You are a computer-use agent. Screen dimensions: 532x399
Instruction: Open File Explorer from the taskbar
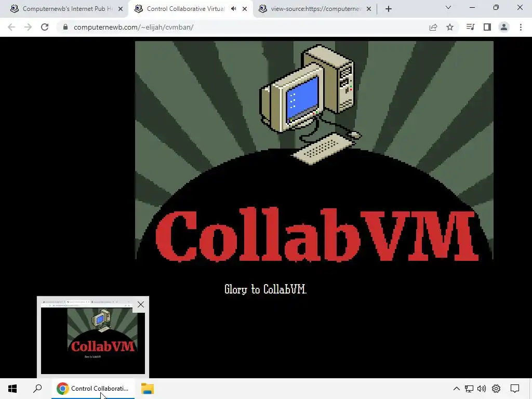point(148,389)
